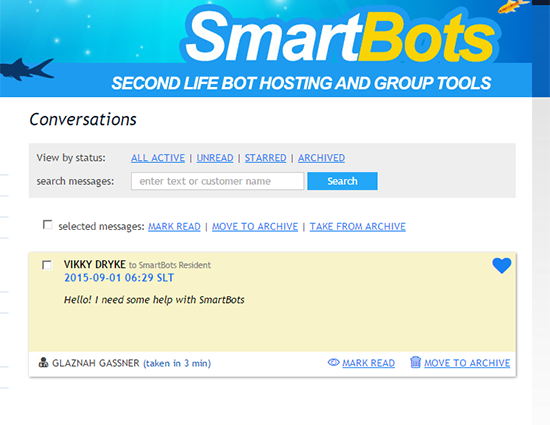Open the Vikky Dryke sender name
550x425 pixels.
[95, 264]
